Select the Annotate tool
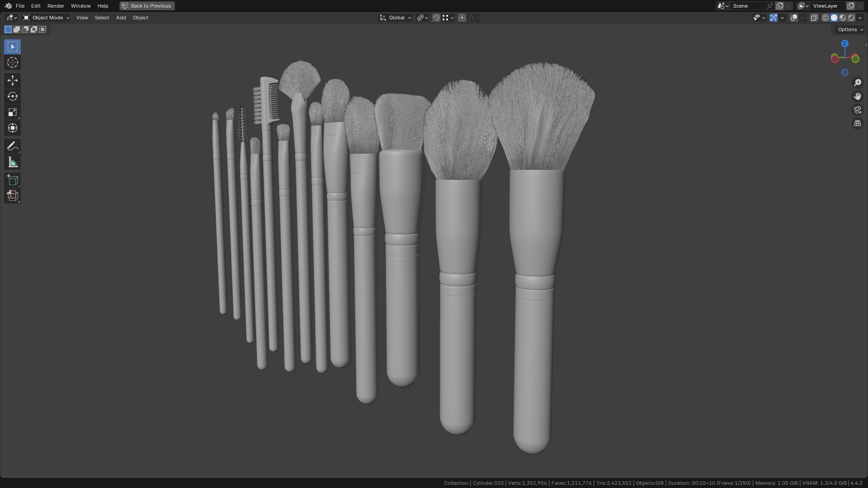 pyautogui.click(x=13, y=146)
